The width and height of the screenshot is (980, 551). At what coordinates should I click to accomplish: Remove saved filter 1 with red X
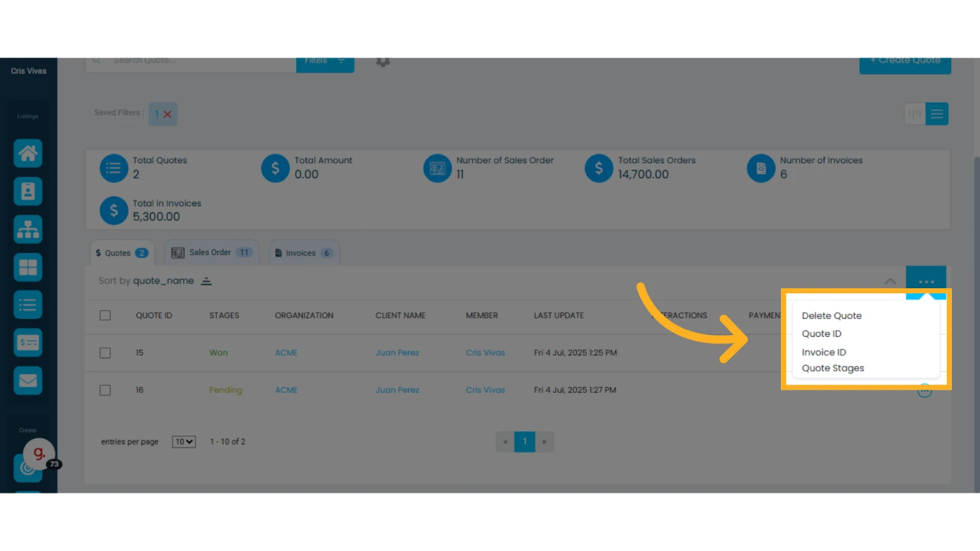pos(167,114)
